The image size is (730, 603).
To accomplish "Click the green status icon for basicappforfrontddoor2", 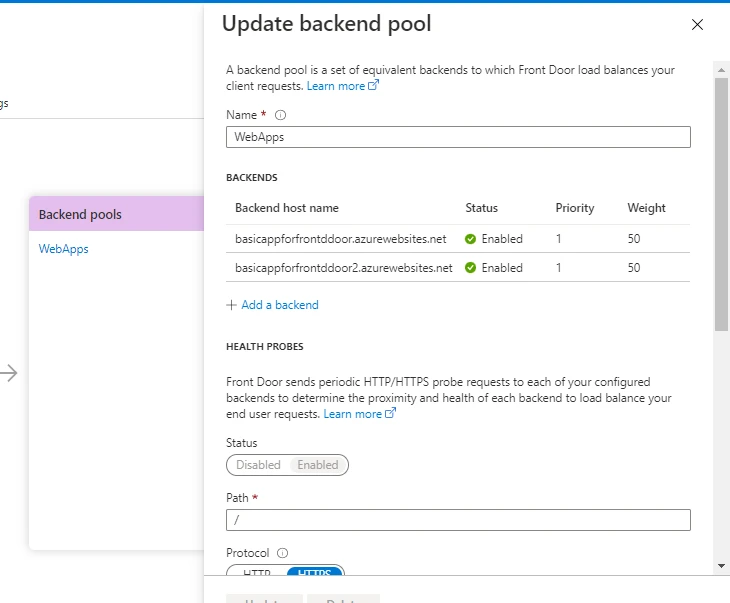I will pyautogui.click(x=471, y=268).
